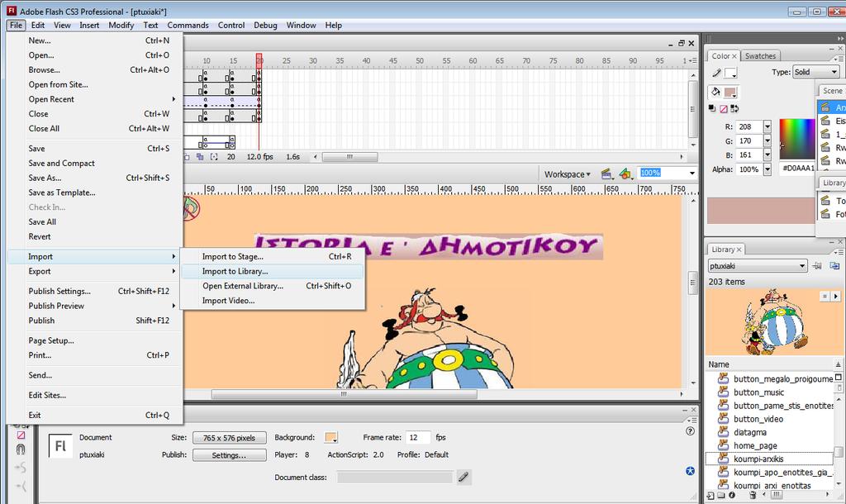Pin the current library icon

(818, 266)
